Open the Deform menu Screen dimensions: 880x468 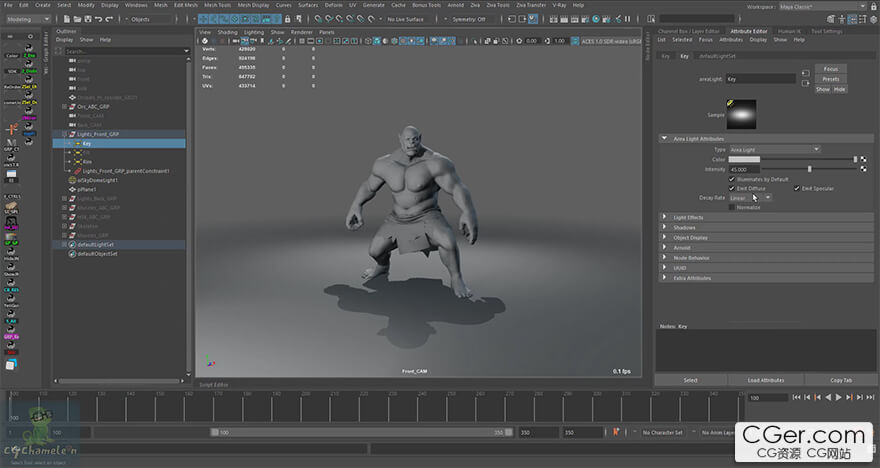tap(333, 5)
